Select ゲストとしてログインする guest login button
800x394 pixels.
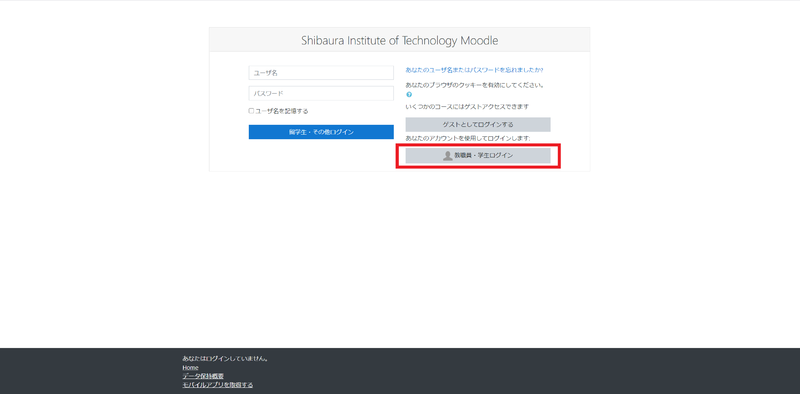[478, 125]
